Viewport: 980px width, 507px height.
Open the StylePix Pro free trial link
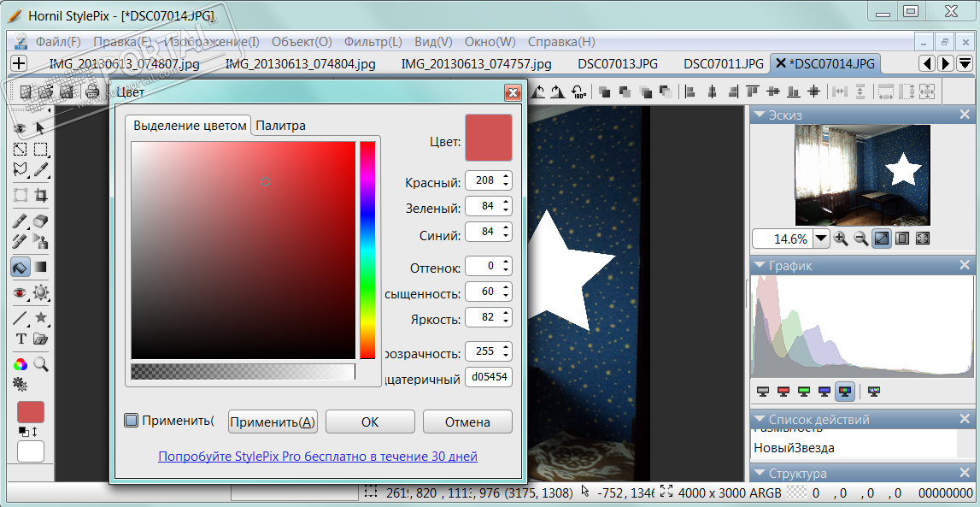[318, 457]
